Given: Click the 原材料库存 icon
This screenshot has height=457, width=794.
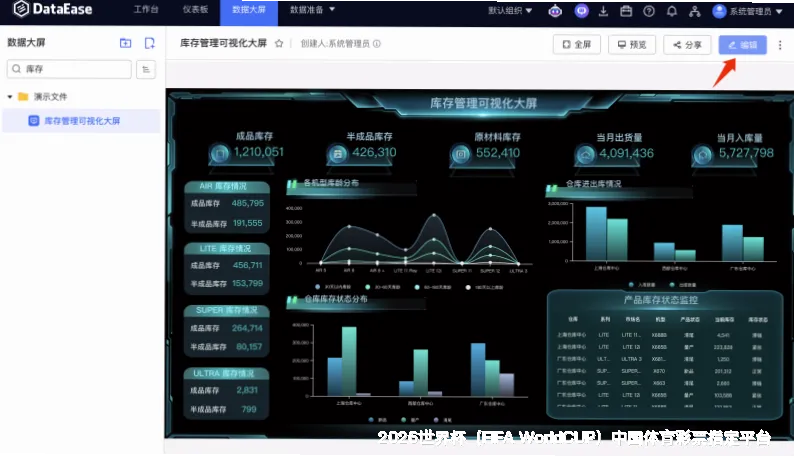Looking at the screenshot, I should pos(461,154).
